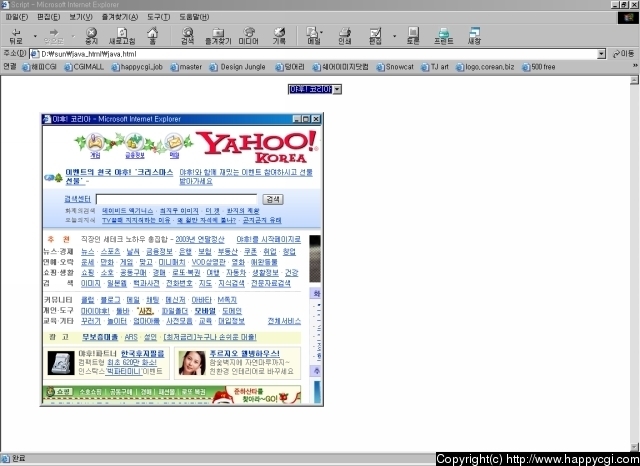Click the YAHOO! KOREA logo in popup

coord(259,147)
